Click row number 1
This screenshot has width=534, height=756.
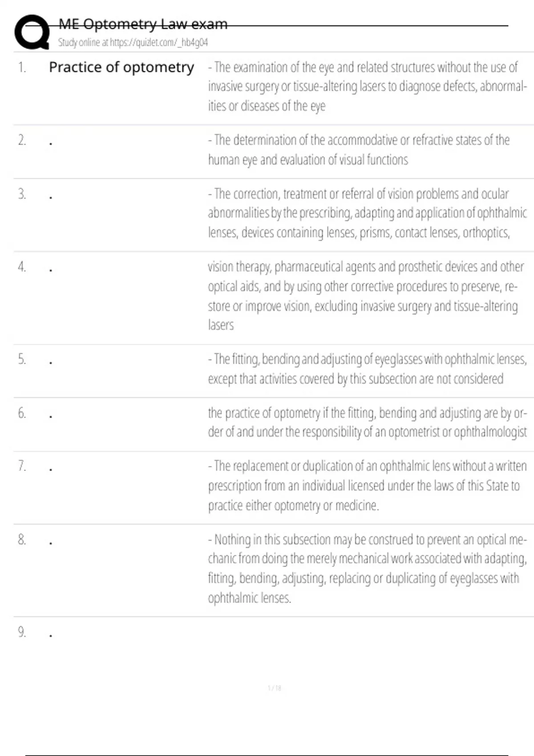(22, 67)
